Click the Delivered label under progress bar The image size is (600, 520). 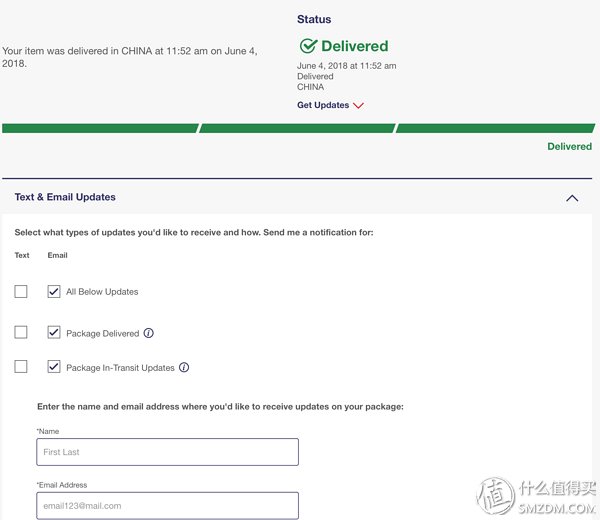point(569,147)
